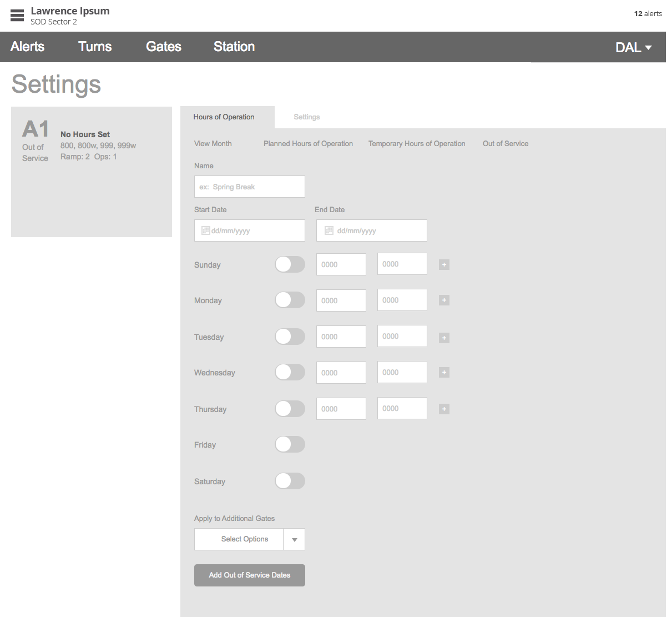Enable the Wednesday switch
The width and height of the screenshot is (672, 617).
[290, 372]
